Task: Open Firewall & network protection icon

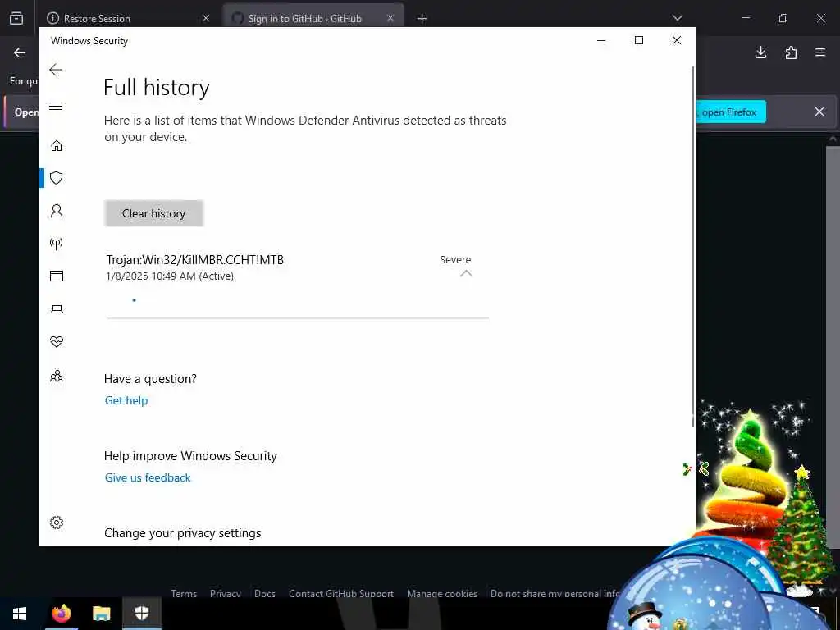Action: click(x=57, y=244)
